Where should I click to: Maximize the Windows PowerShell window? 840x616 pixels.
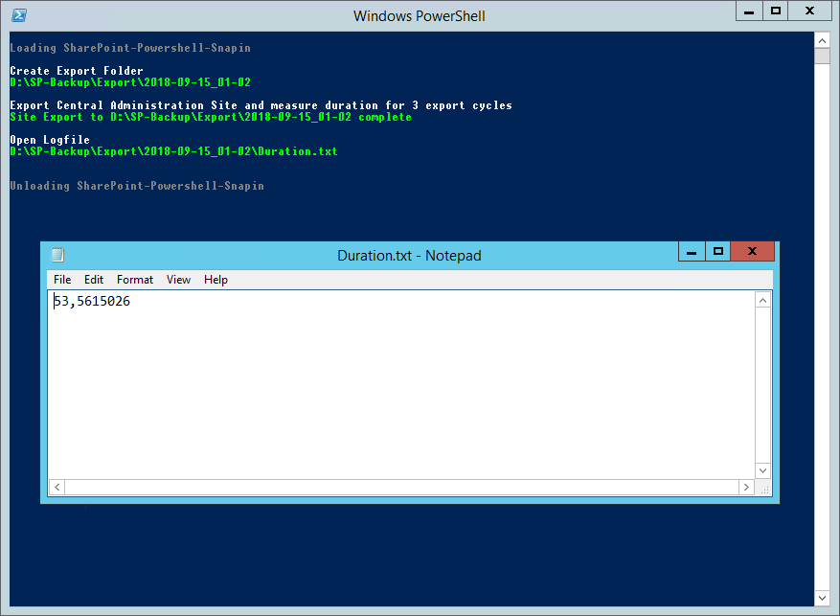pyautogui.click(x=775, y=11)
